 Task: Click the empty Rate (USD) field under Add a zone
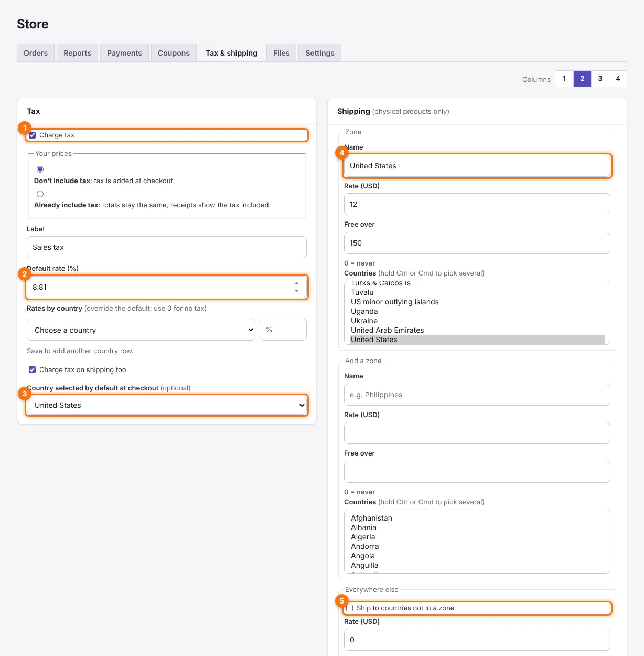477,433
